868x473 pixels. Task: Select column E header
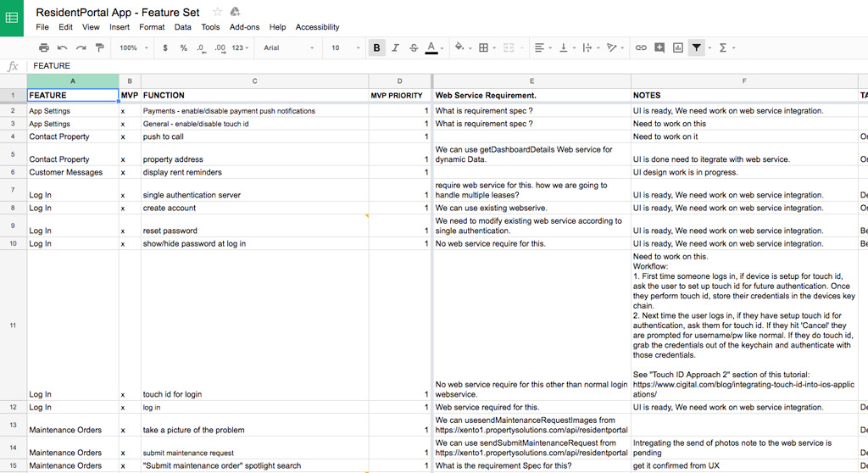[x=531, y=81]
